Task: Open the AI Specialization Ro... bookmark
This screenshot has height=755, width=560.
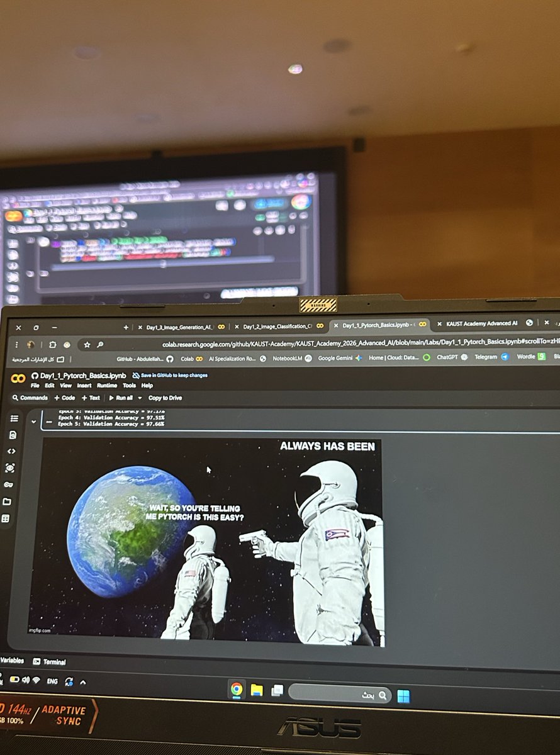Action: 237,359
